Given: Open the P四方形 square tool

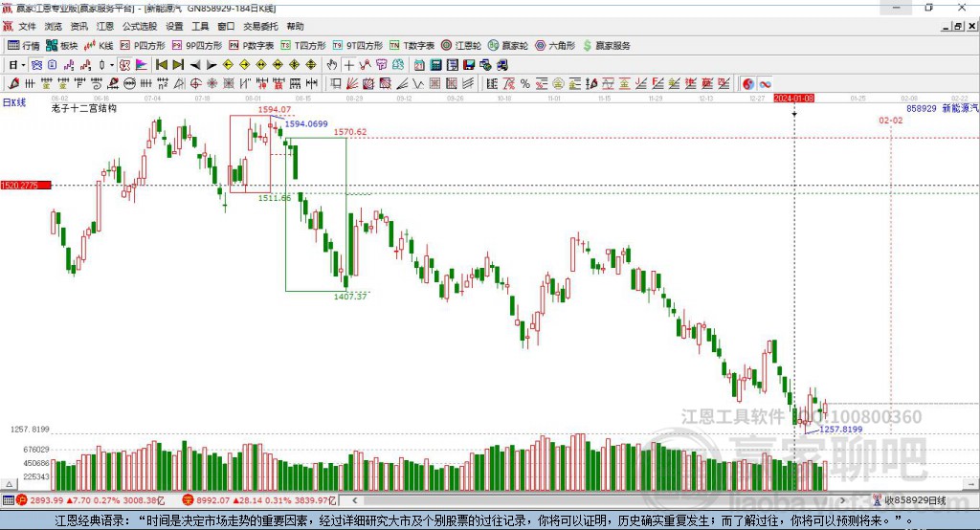Looking at the screenshot, I should [143, 46].
